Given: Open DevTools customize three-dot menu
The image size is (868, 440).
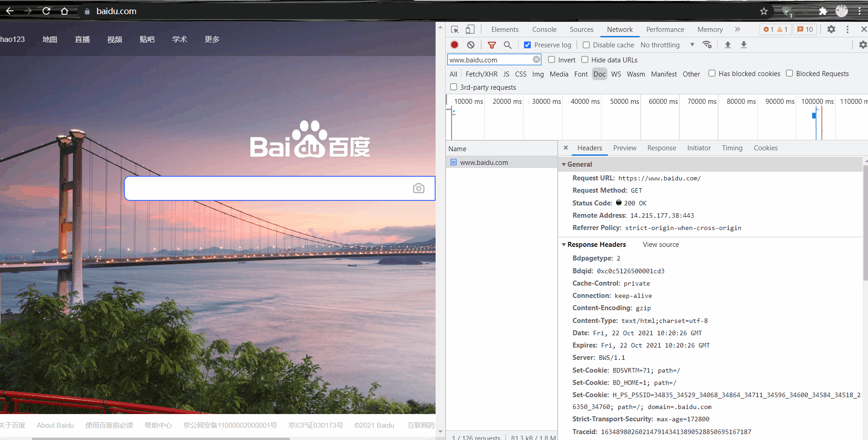Looking at the screenshot, I should (847, 30).
